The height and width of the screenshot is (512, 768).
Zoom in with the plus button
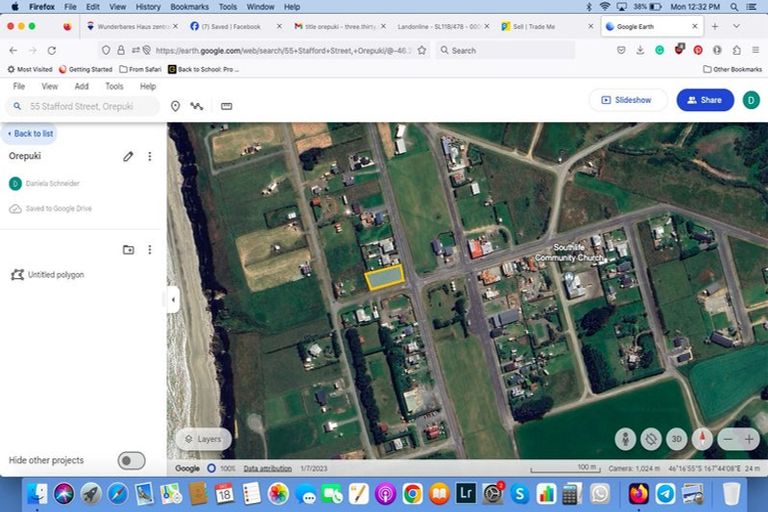tap(750, 439)
